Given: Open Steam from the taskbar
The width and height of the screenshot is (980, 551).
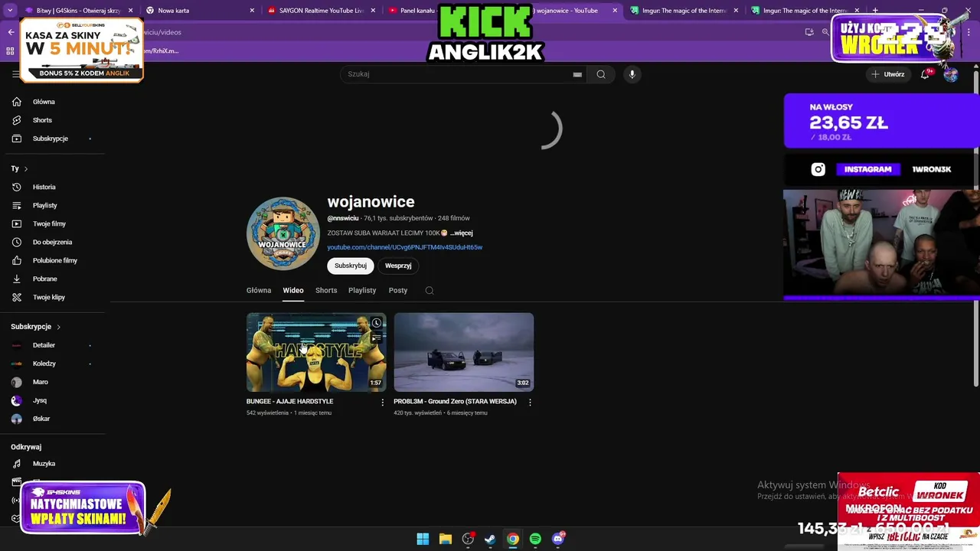Looking at the screenshot, I should click(490, 539).
